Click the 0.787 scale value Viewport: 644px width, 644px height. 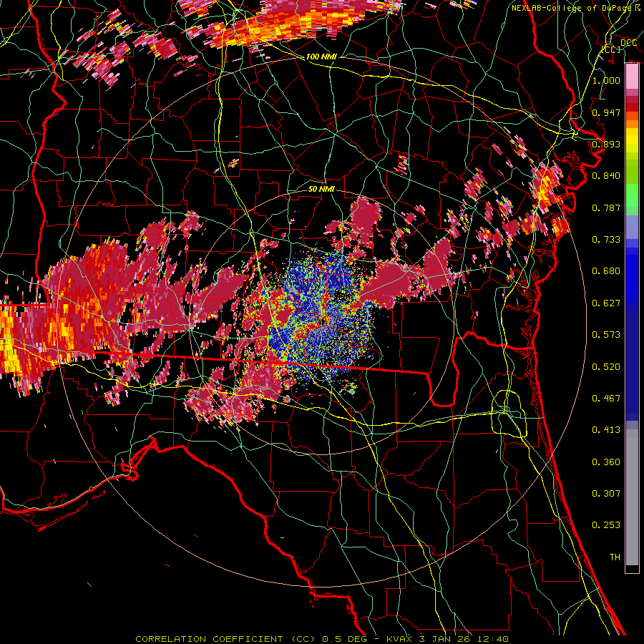(606, 208)
